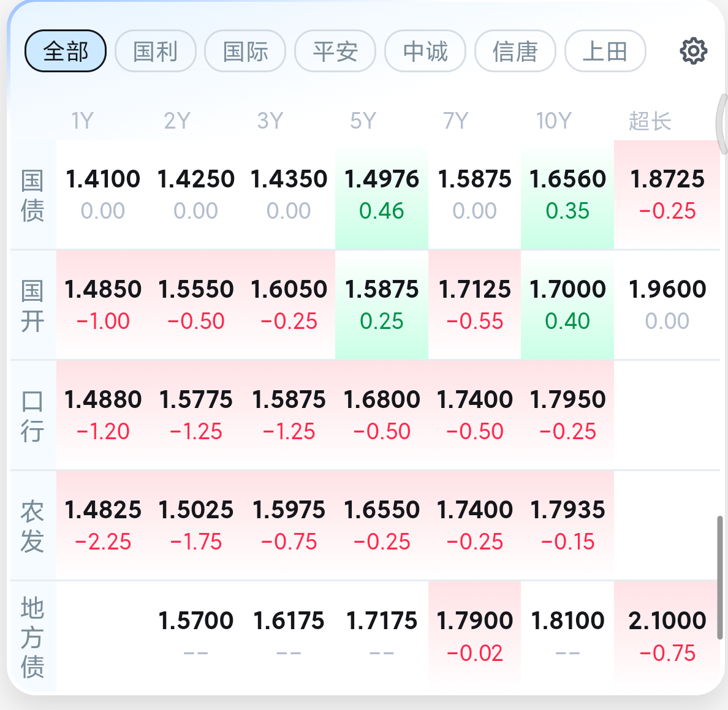Open the settings gear icon

pos(693,51)
